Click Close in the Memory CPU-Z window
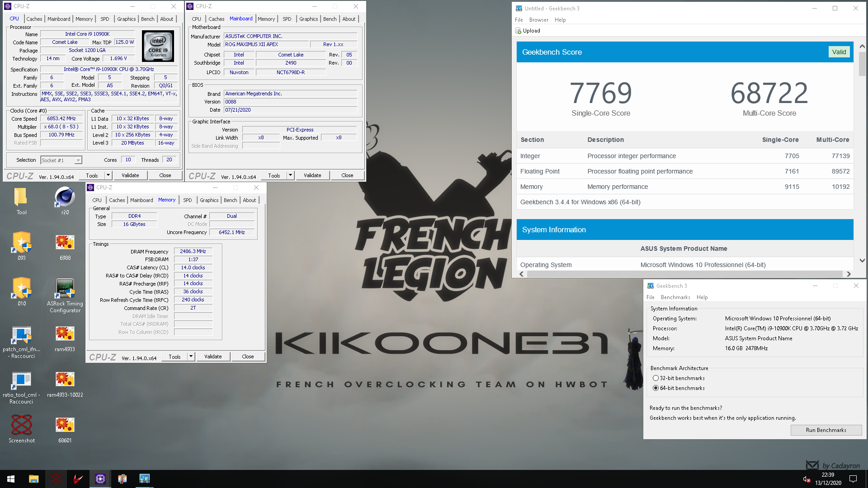 pos(248,357)
